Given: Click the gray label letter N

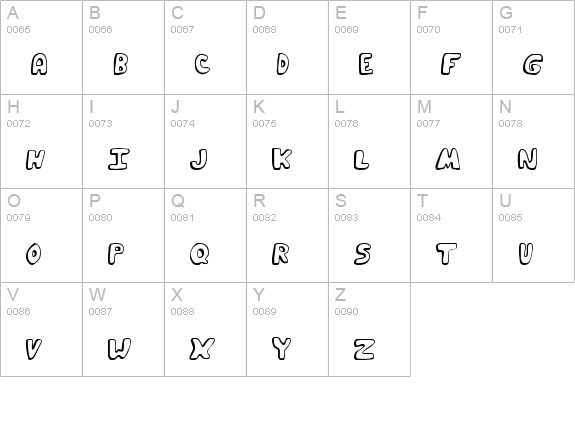Looking at the screenshot, I should (505, 107).
